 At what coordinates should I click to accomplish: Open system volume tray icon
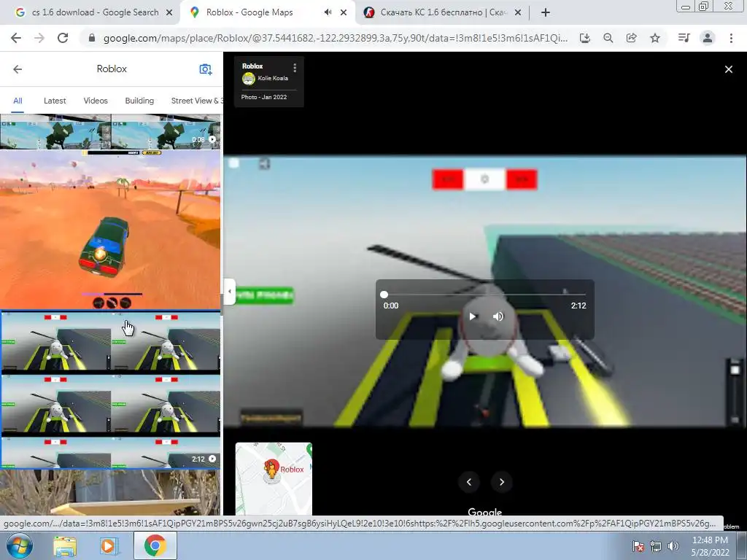coord(673,546)
